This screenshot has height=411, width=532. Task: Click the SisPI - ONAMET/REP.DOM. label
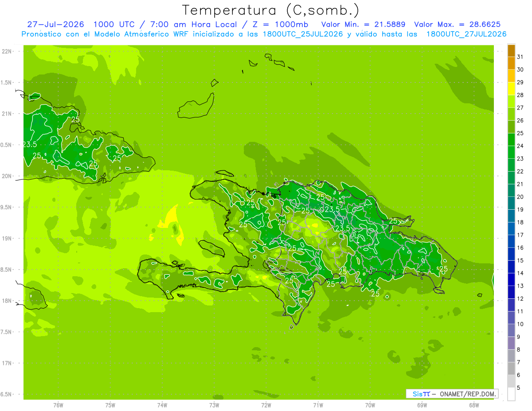452,394
